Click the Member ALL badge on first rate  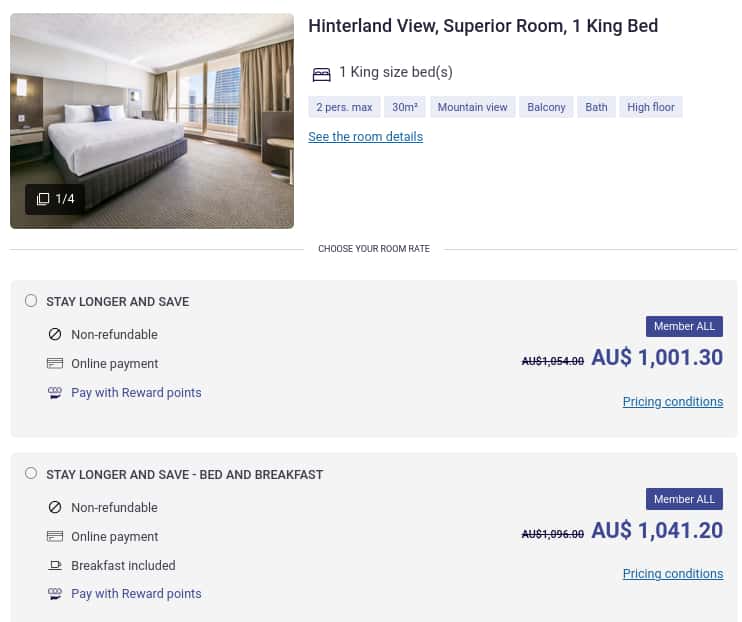pyautogui.click(x=684, y=327)
